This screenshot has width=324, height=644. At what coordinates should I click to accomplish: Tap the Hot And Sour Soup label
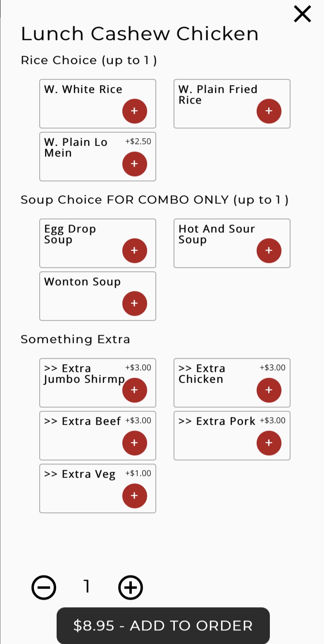217,234
